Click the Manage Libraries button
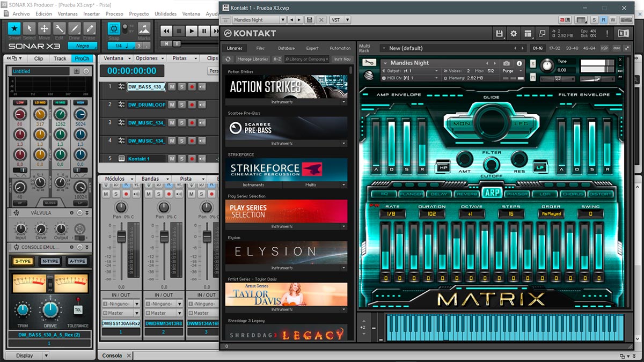 click(x=252, y=59)
